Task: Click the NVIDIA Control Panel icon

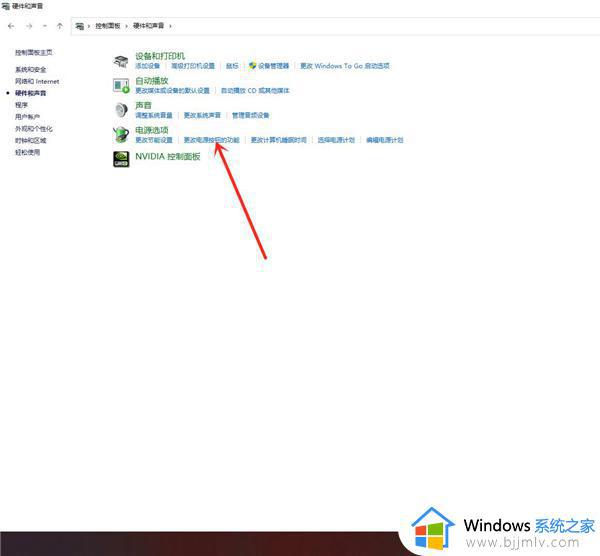Action: pos(121,158)
